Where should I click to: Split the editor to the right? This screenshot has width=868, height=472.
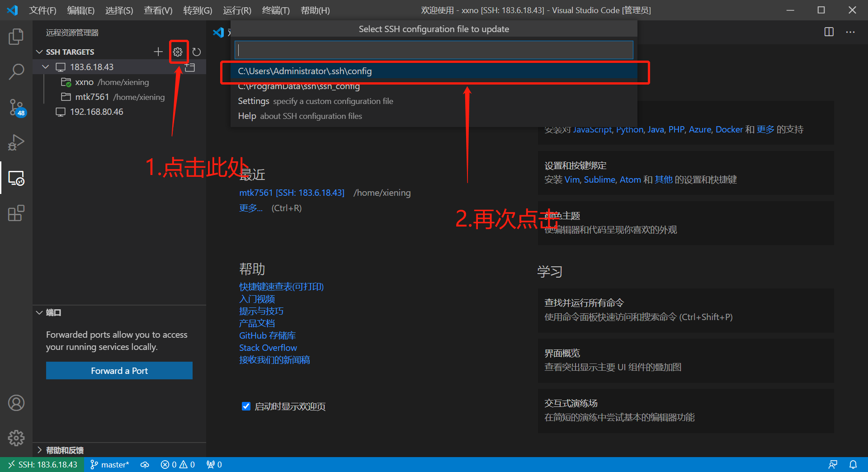point(829,32)
